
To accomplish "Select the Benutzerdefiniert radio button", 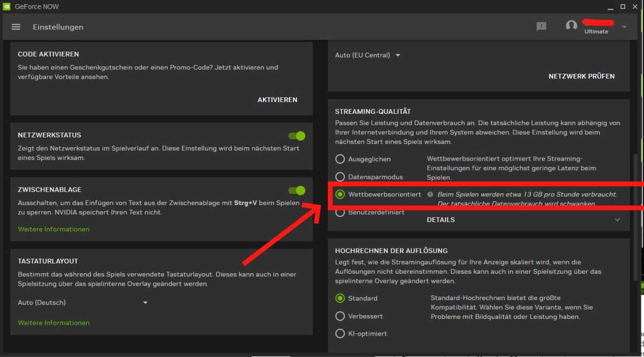I will [x=340, y=212].
